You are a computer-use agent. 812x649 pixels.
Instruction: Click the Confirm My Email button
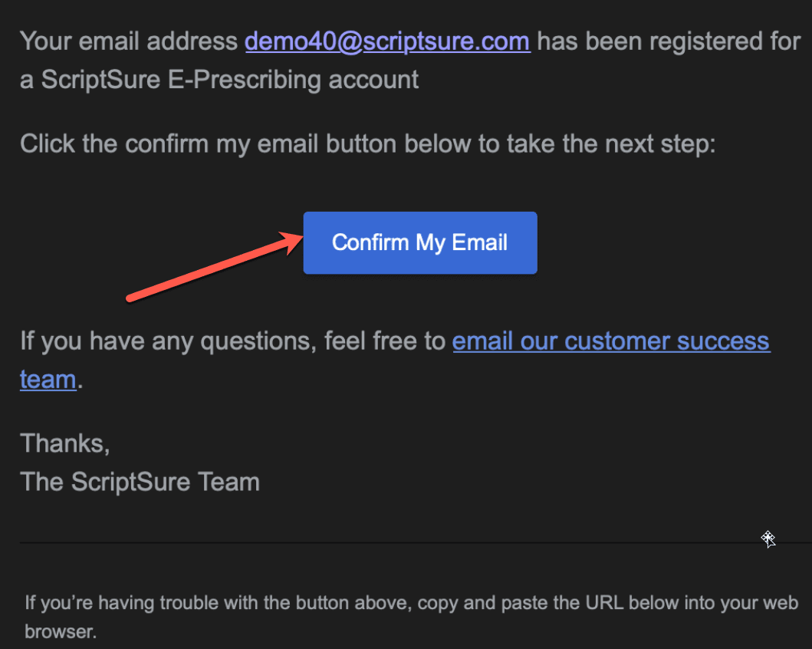coord(420,243)
